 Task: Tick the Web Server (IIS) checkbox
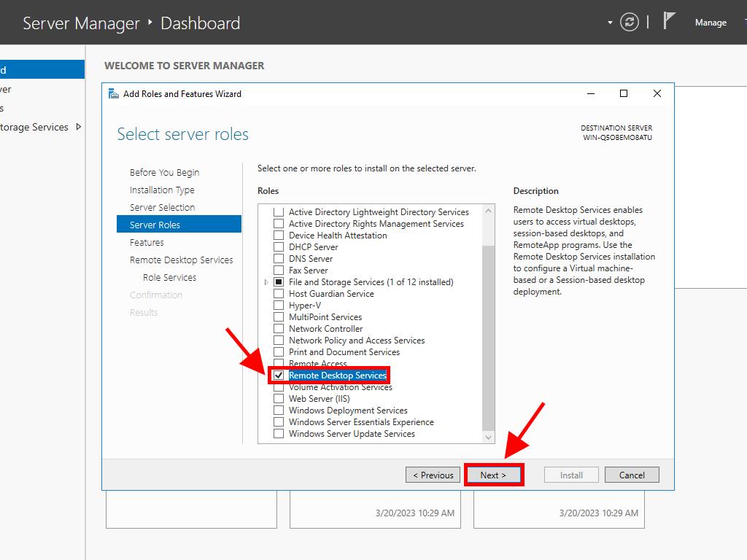pos(279,399)
